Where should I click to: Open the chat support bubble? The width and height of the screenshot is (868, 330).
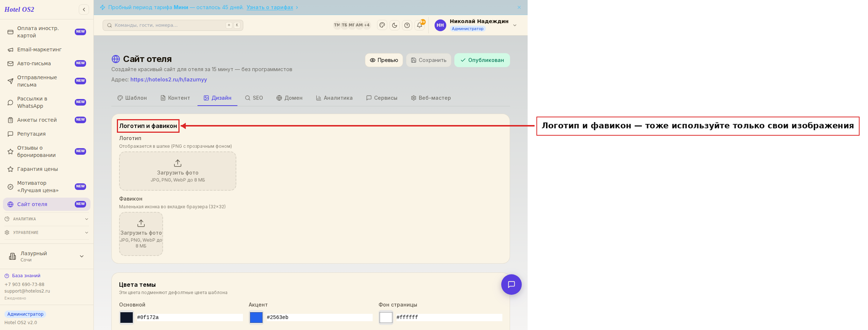511,285
